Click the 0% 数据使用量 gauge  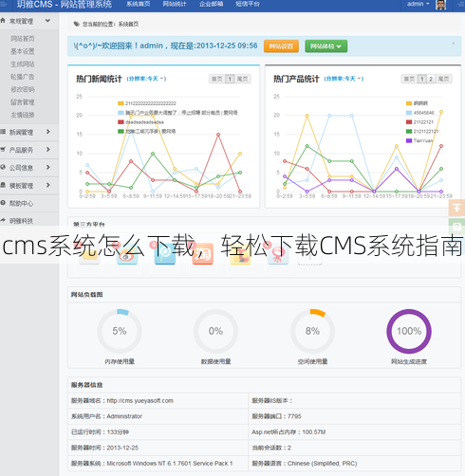(215, 331)
